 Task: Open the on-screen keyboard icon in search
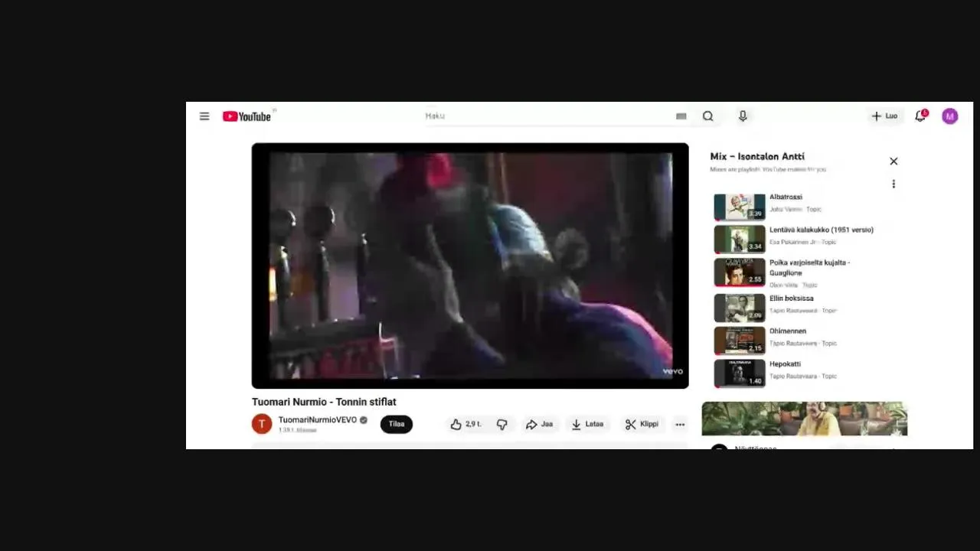click(681, 116)
